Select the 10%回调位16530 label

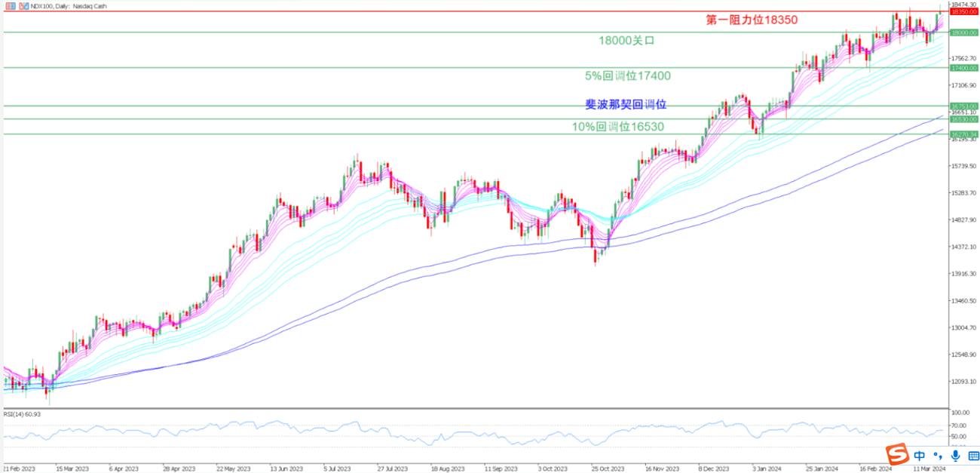[x=617, y=127]
